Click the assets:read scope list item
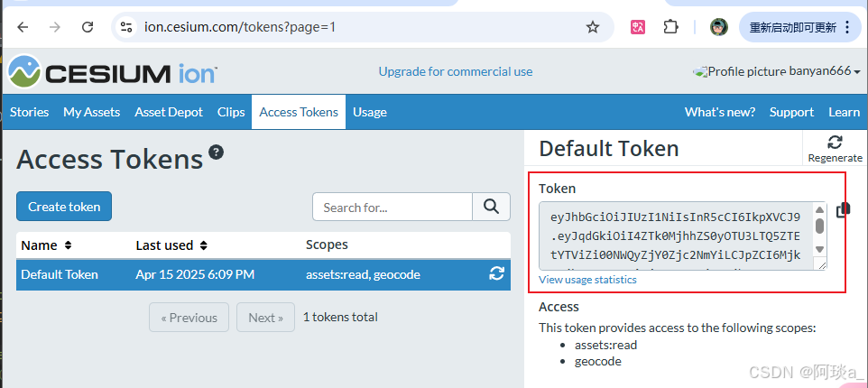 click(x=605, y=345)
